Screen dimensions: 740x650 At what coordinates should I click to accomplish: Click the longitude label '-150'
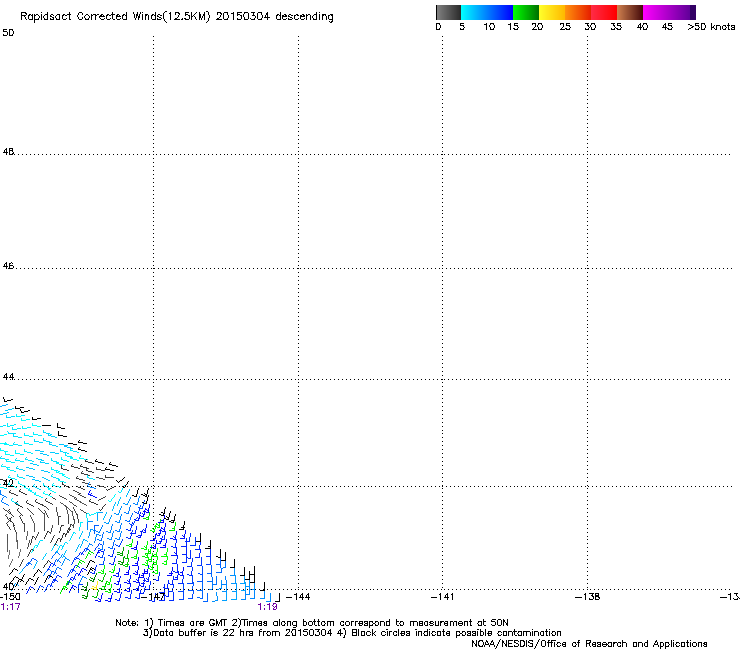click(x=10, y=597)
